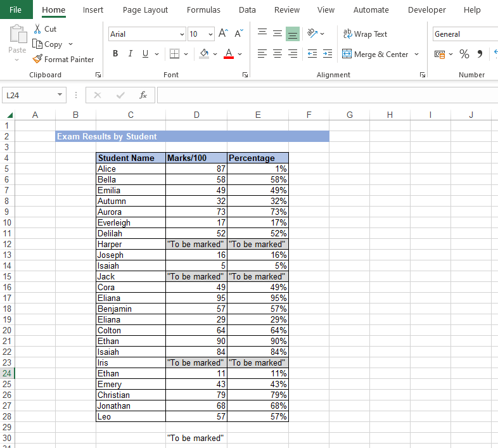Screen dimensions: 498x448
Task: Apply the red font color swatch
Action: click(x=229, y=54)
